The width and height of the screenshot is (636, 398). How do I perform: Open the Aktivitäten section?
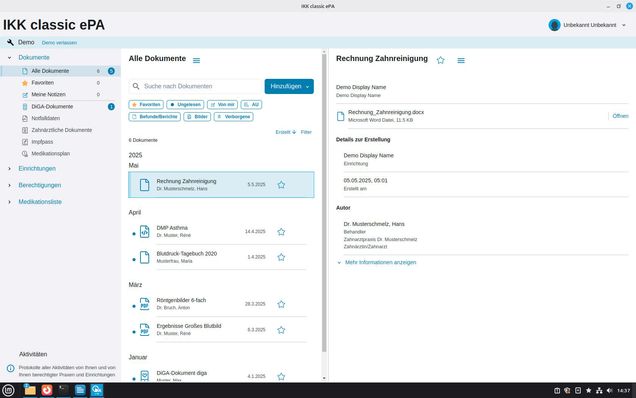(x=33, y=354)
